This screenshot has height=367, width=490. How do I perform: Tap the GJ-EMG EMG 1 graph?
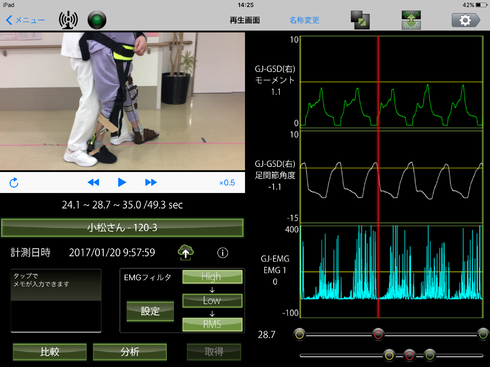[x=392, y=271]
